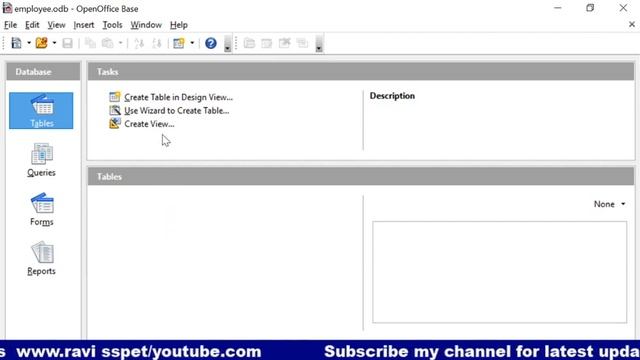The image size is (640, 360).
Task: Click the Design View table icon
Action: coord(115,97)
